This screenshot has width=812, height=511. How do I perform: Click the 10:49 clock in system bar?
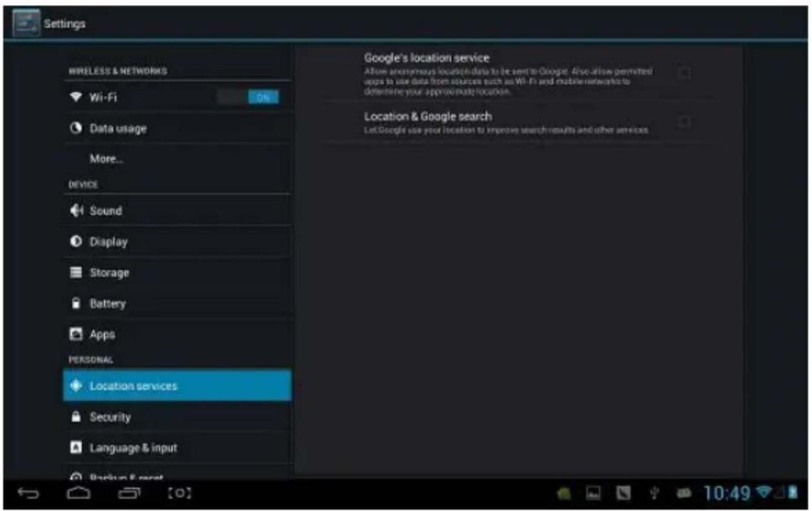(726, 494)
